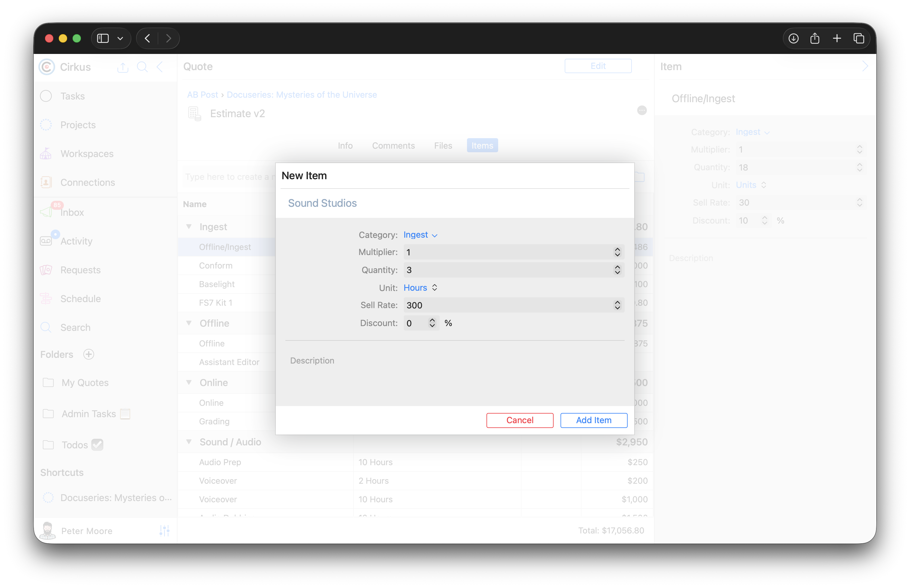Viewport: 910px width, 588px height.
Task: Collapse the Sound / Audio group
Action: click(189, 442)
